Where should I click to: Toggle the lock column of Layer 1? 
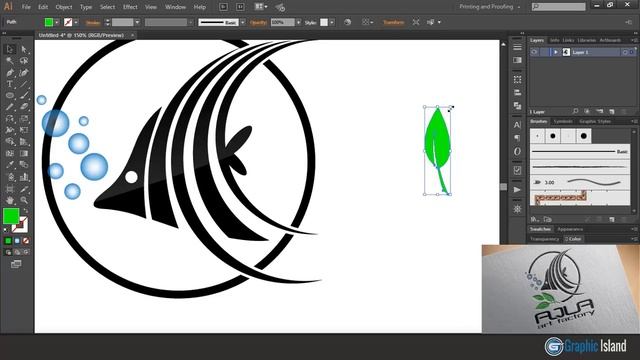[x=544, y=52]
